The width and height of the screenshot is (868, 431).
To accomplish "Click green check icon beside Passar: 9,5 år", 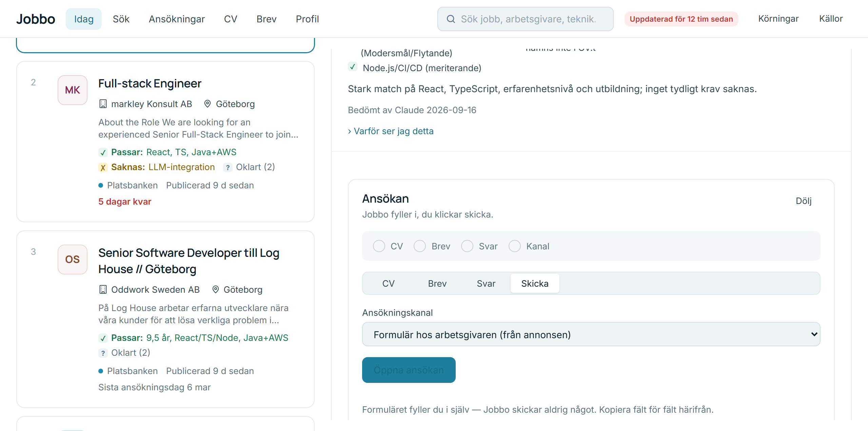I will (x=103, y=338).
